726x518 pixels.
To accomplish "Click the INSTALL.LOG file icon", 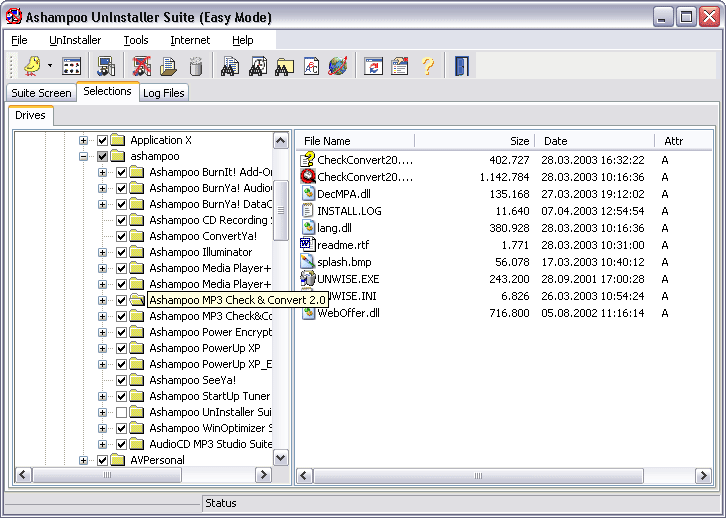I will pos(307,211).
